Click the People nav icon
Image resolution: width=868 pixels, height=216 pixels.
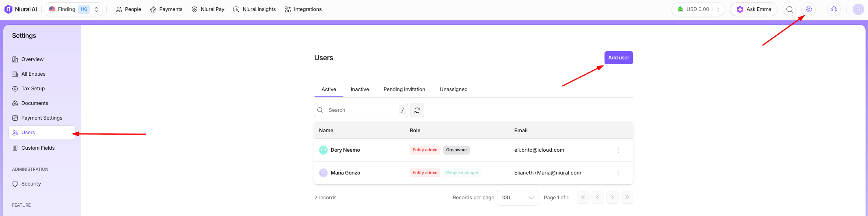[119, 9]
